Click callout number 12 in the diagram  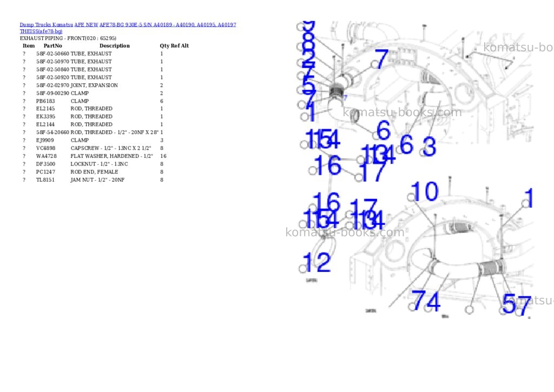[x=317, y=262]
